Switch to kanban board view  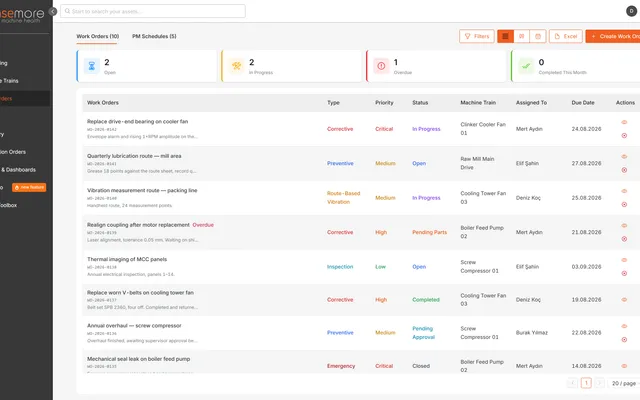point(522,36)
